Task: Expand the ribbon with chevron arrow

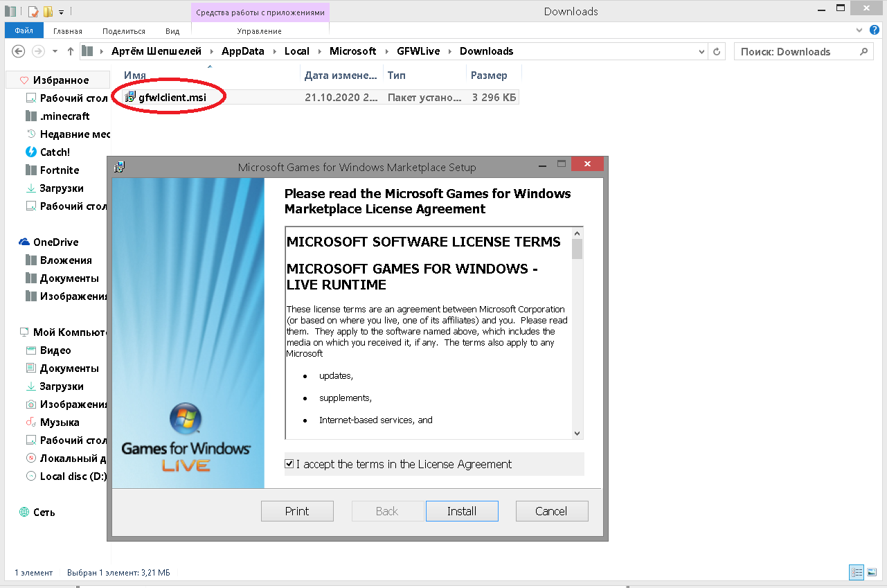Action: 860,30
